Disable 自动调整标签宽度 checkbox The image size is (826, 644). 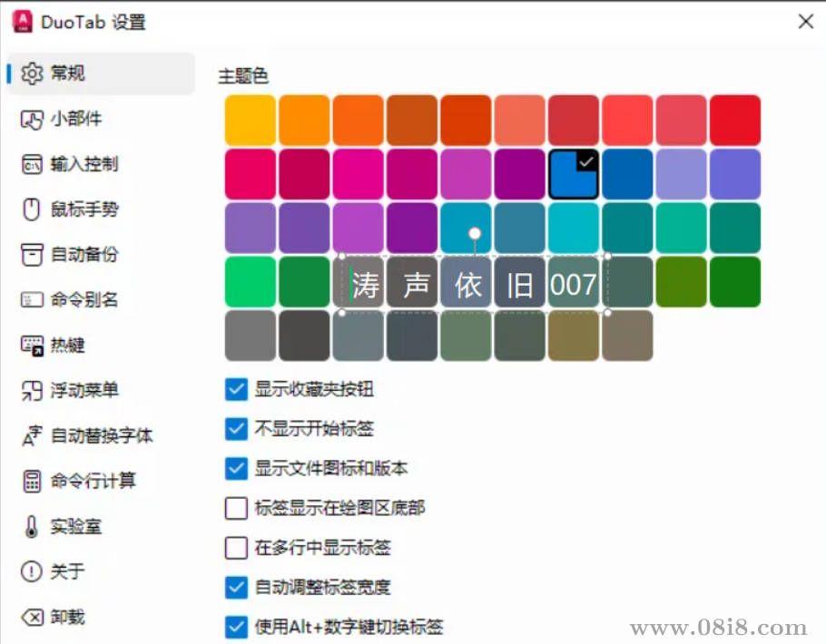click(236, 588)
